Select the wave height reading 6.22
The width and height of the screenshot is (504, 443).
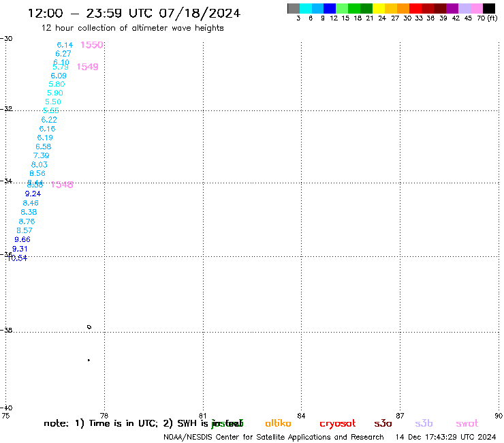click(49, 120)
